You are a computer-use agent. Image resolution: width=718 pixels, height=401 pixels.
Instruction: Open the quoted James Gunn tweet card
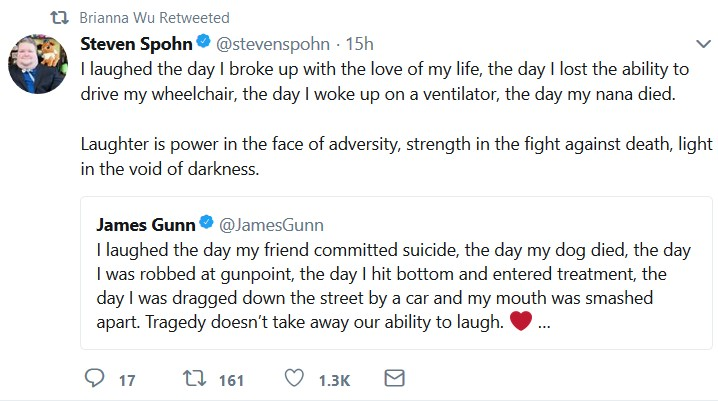[397, 273]
